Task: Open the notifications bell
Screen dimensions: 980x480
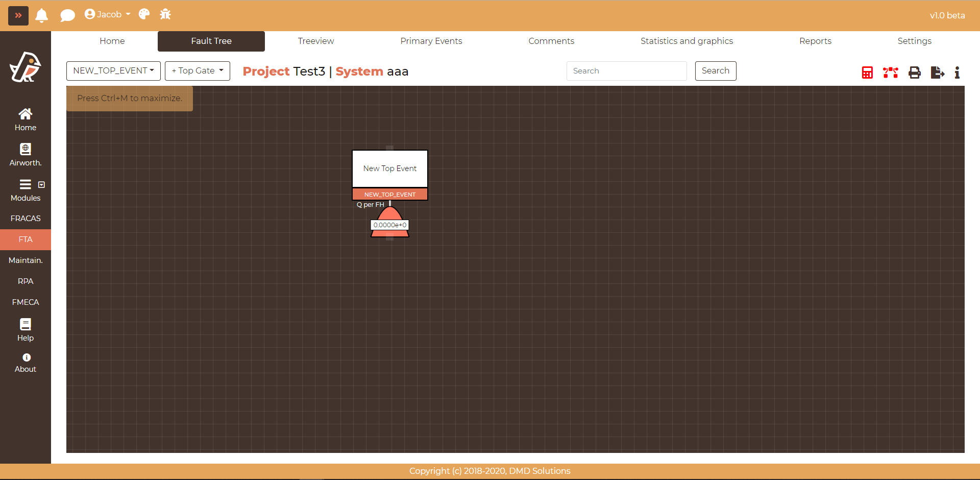Action: point(42,15)
